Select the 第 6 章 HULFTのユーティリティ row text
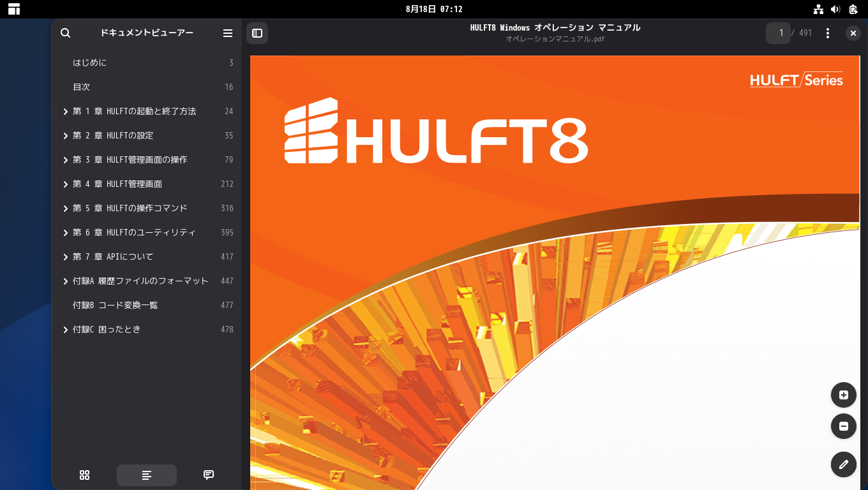The height and width of the screenshot is (490, 868). click(134, 233)
